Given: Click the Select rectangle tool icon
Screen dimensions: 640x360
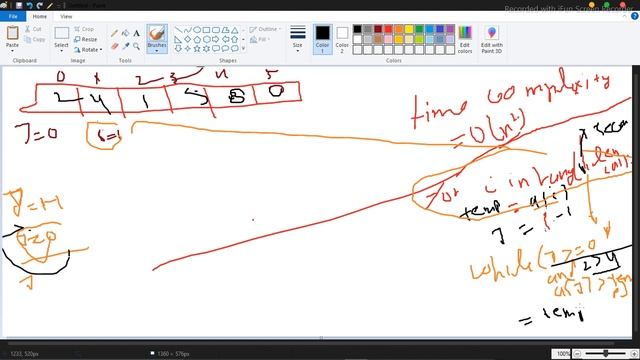Looking at the screenshot, I should 61,33.
